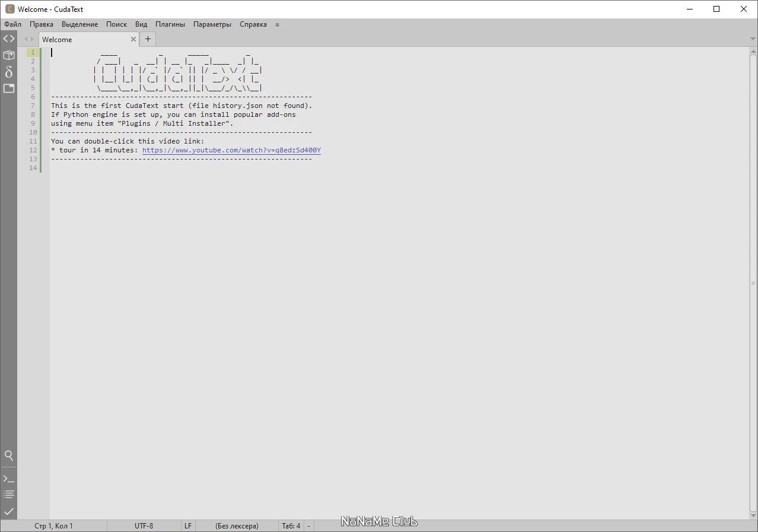Open the Параметры menu
Viewport: 758px width, 532px height.
(212, 24)
